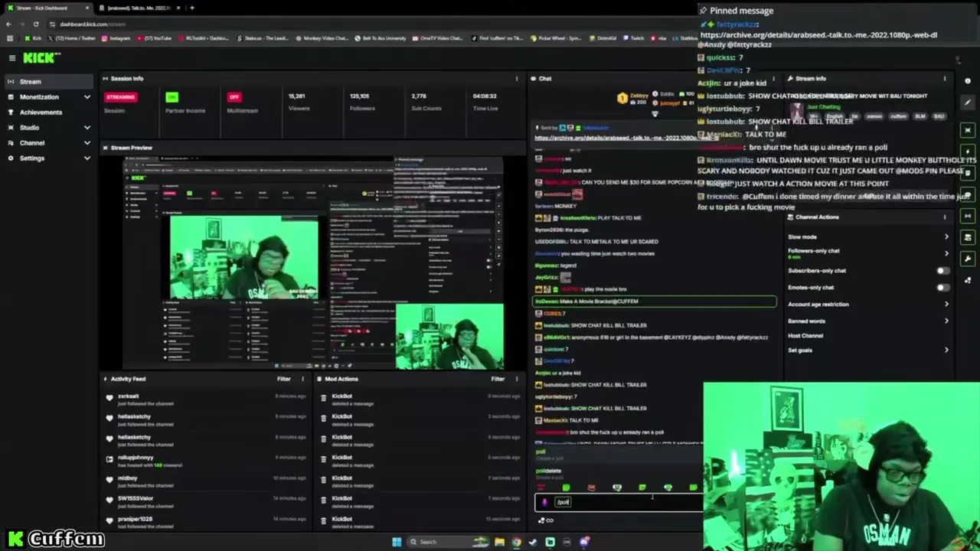Click the Just Chatting category in Stream Info

[823, 107]
